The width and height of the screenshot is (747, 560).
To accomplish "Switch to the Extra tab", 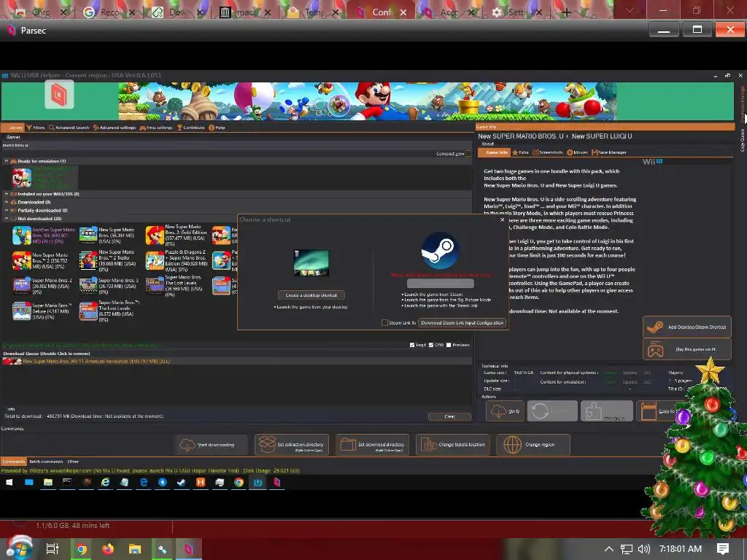I will [x=520, y=152].
